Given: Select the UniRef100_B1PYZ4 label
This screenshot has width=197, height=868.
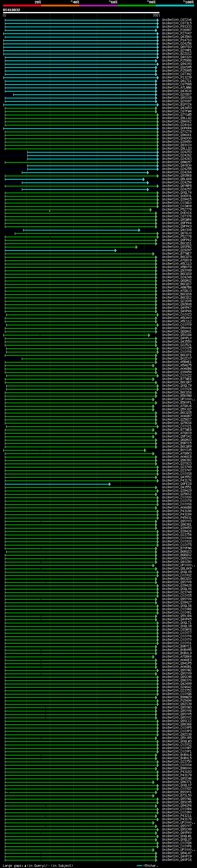Looking at the screenshot, I should point(177,105).
